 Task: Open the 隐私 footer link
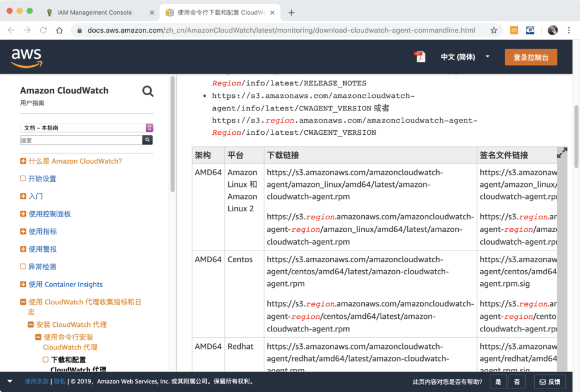(59, 381)
